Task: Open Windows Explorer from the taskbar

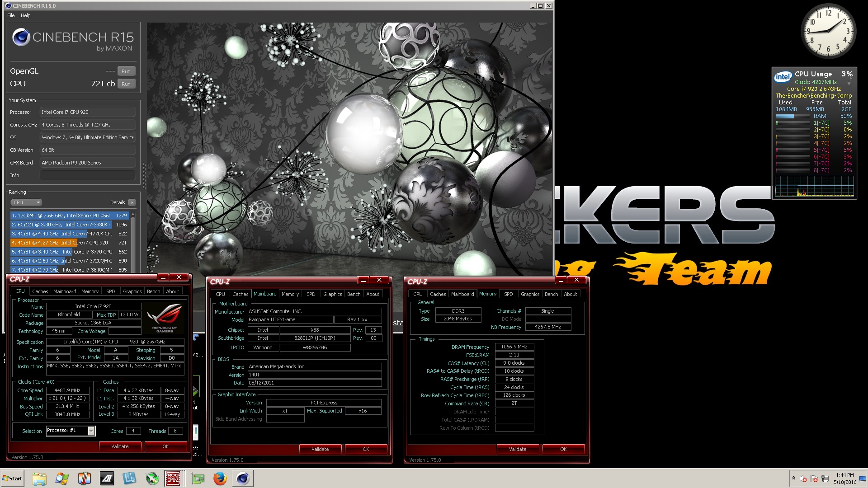Action: coord(39,479)
